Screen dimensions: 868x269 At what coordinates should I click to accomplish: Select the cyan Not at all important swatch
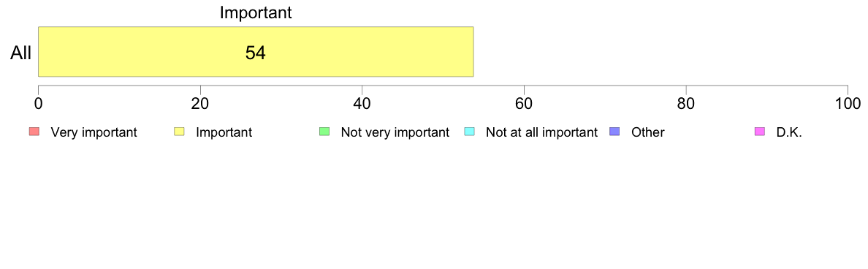click(x=469, y=132)
